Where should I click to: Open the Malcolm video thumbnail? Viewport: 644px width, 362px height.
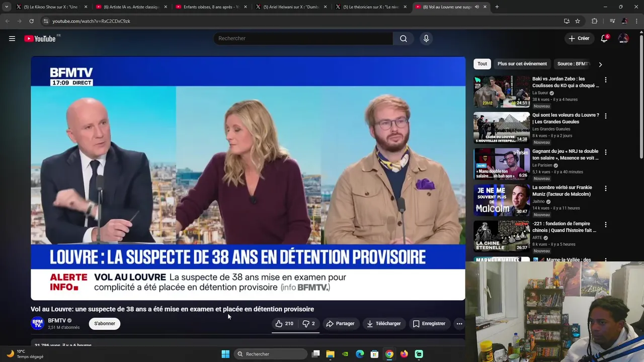(502, 200)
